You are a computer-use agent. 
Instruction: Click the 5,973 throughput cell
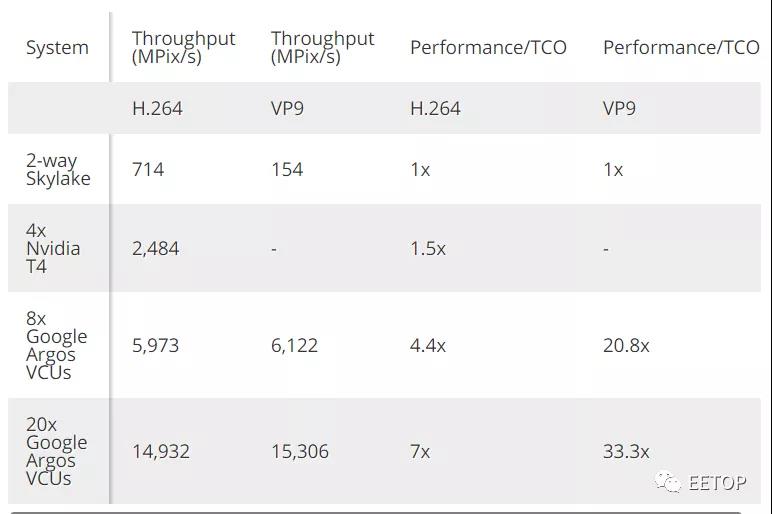point(155,345)
